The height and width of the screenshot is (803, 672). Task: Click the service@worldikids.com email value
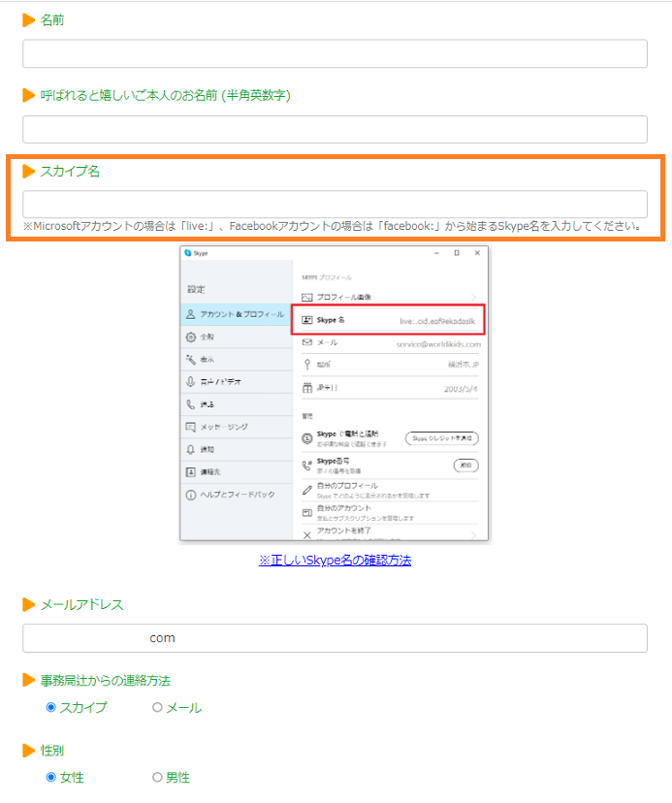(438, 344)
